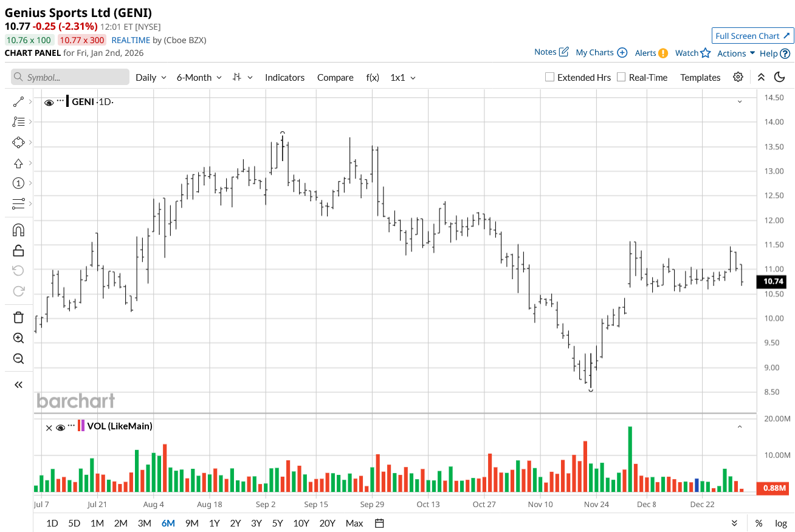Open the Compare menu
This screenshot has width=795, height=532.
pyautogui.click(x=335, y=78)
